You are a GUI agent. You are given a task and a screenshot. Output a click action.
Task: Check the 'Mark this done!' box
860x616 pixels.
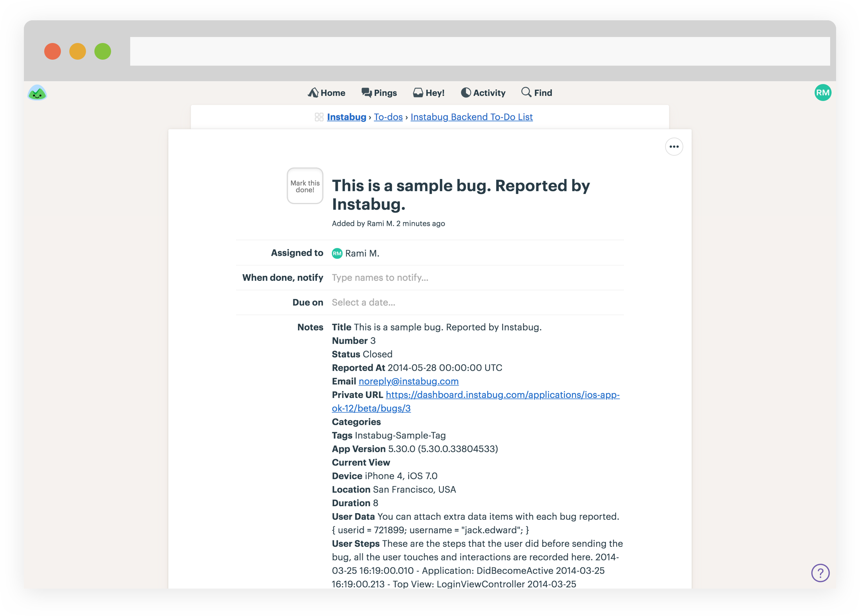click(305, 186)
